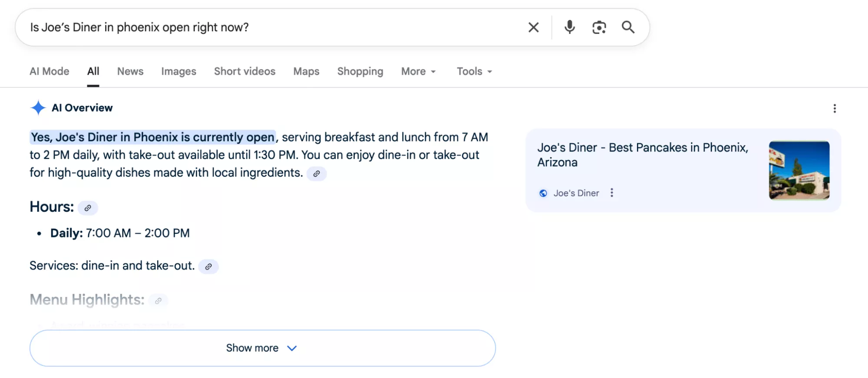Open the Tools dropdown
The image size is (868, 378).
(474, 71)
